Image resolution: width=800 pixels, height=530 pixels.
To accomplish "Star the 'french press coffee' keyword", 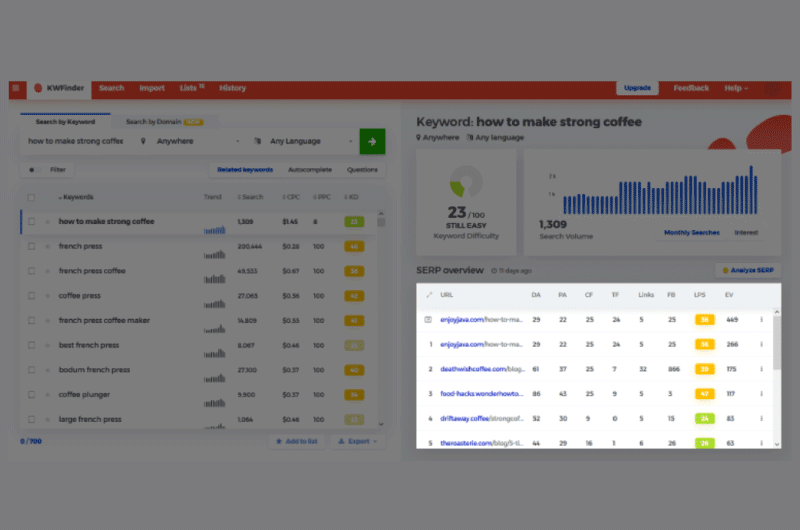I will click(x=47, y=271).
